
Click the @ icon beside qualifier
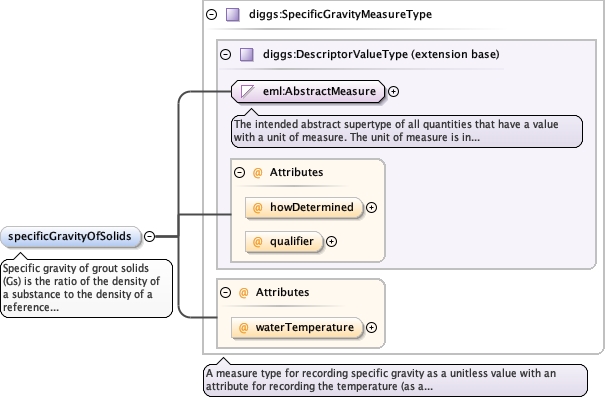click(x=257, y=241)
